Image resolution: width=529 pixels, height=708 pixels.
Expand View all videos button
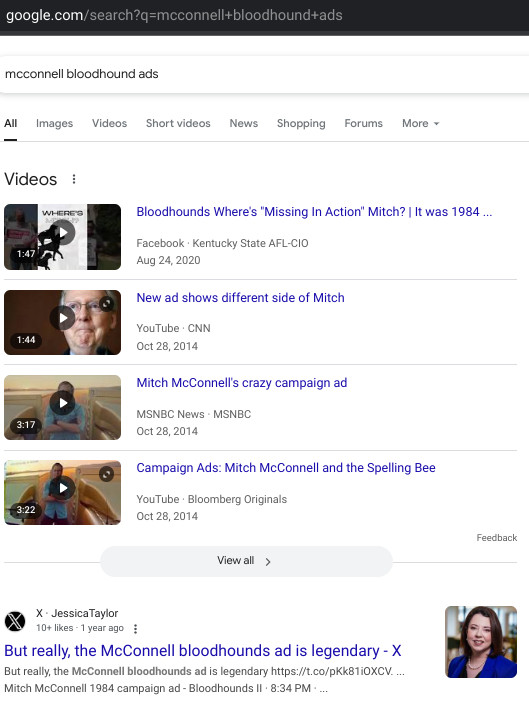point(246,561)
